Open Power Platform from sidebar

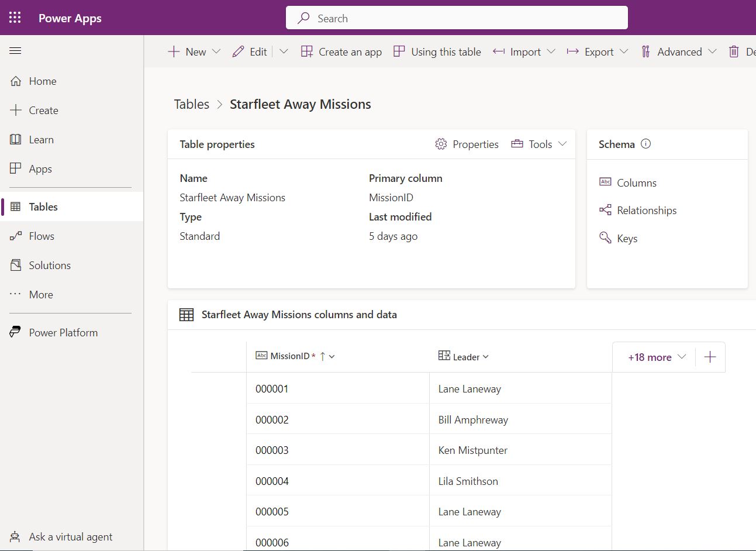(63, 332)
